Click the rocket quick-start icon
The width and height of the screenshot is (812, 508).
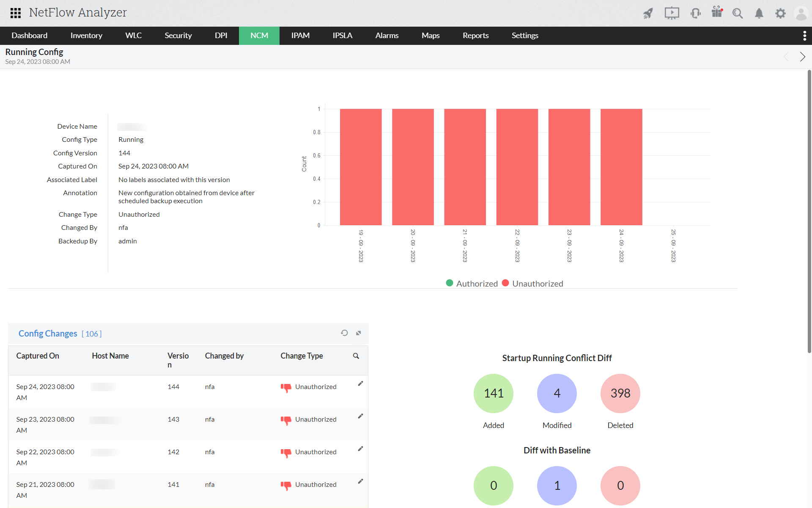[648, 13]
